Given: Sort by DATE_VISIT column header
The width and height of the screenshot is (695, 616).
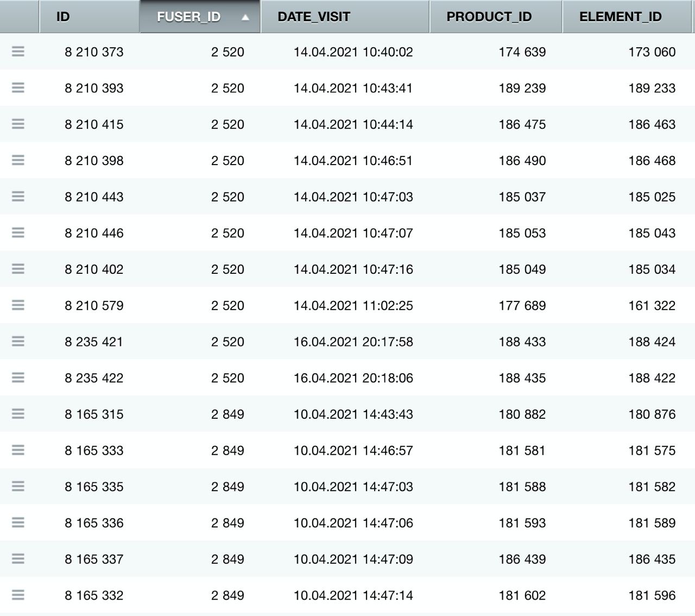Looking at the screenshot, I should [x=345, y=17].
